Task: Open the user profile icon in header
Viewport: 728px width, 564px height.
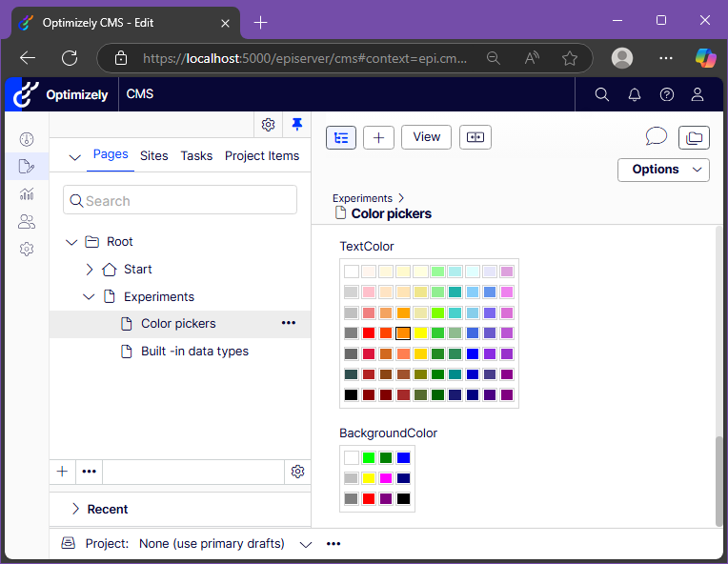Action: click(x=698, y=94)
